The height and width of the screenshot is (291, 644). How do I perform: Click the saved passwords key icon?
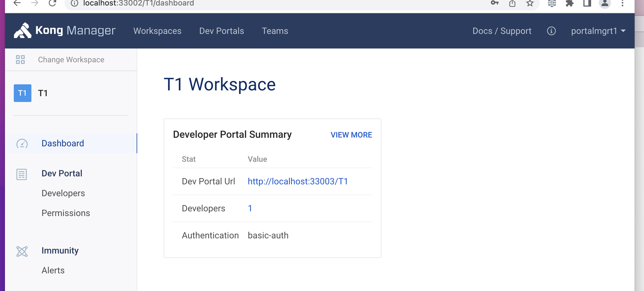pyautogui.click(x=495, y=3)
